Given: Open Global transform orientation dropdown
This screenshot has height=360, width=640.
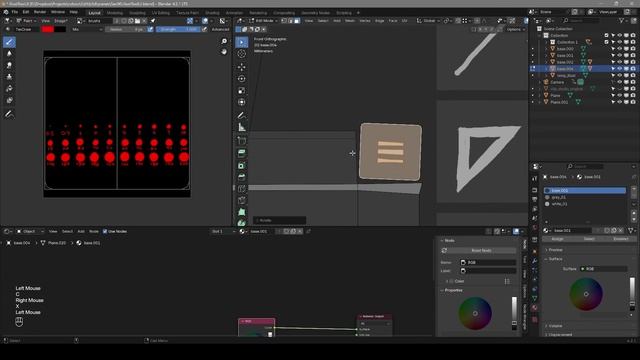Looking at the screenshot, I should [427, 21].
